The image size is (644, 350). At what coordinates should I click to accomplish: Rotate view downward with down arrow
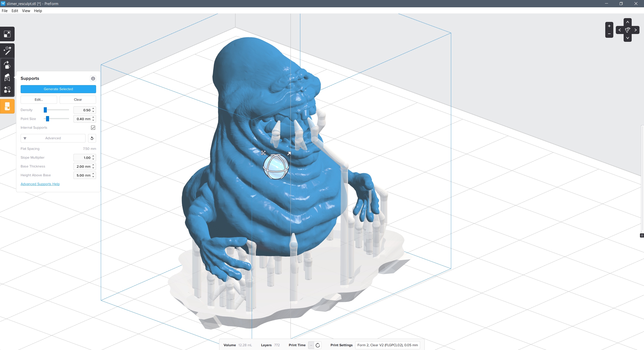click(x=628, y=38)
